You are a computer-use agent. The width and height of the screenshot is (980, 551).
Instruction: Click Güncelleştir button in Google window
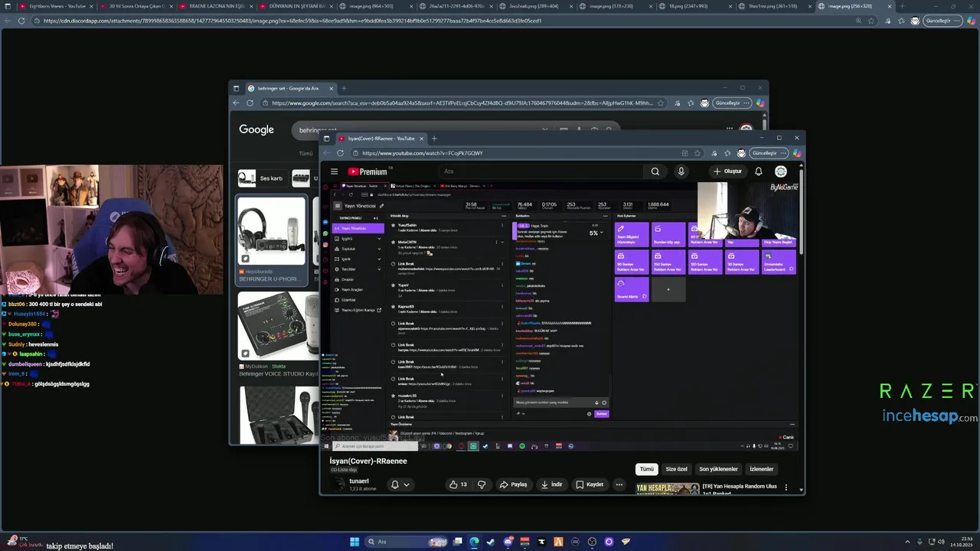(732, 103)
